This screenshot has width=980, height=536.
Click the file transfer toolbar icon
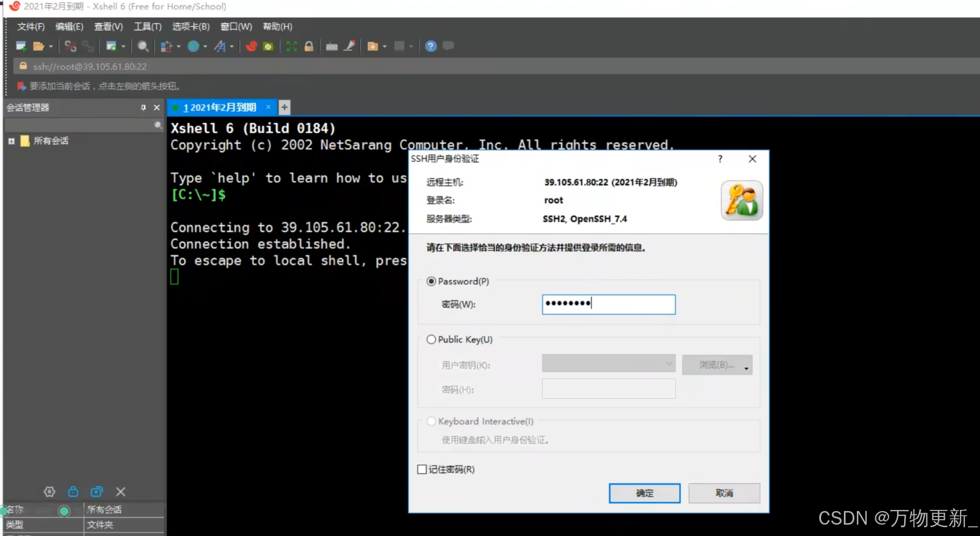tap(166, 46)
